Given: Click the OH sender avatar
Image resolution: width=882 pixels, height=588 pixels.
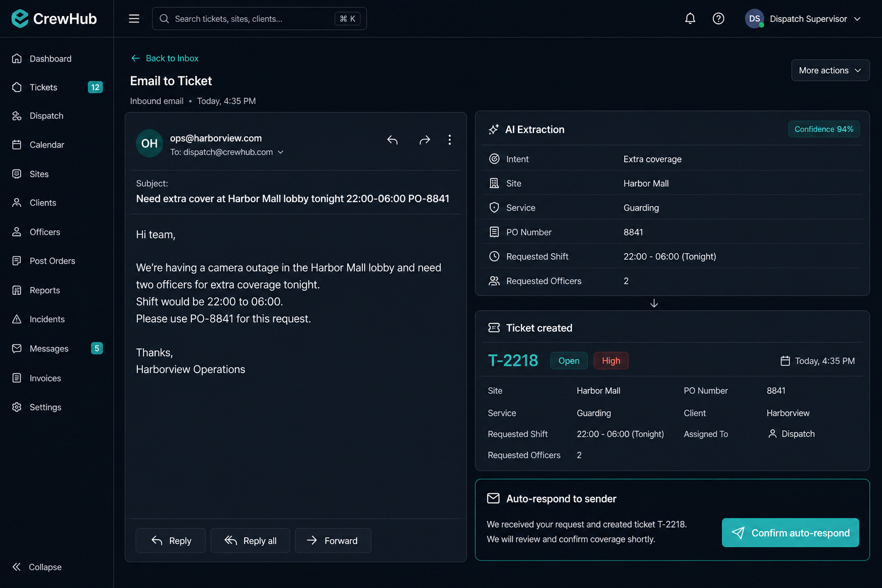Looking at the screenshot, I should click(x=149, y=144).
